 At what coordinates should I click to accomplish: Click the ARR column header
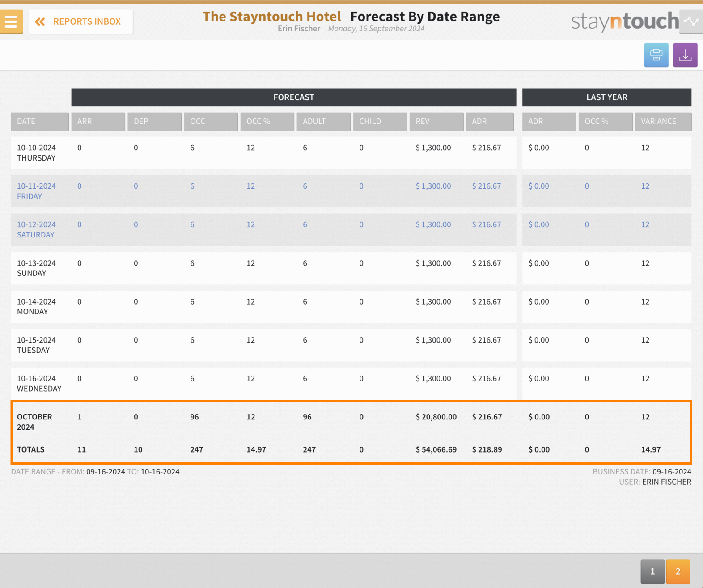[x=98, y=122]
